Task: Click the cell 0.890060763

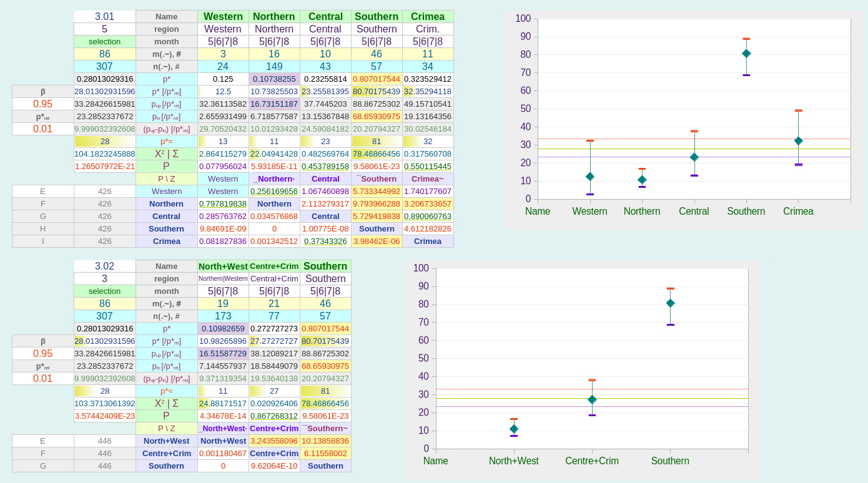Action: 428,217
